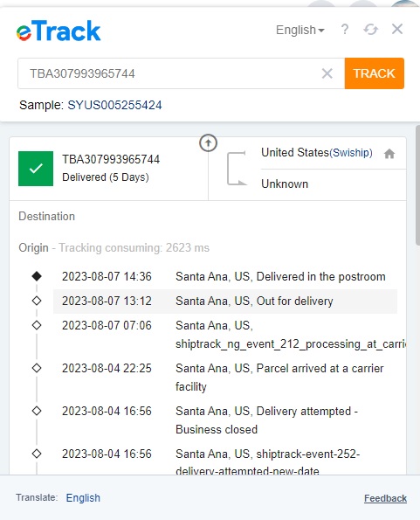This screenshot has width=420, height=520.
Task: Click the eTrack logo
Action: click(59, 31)
